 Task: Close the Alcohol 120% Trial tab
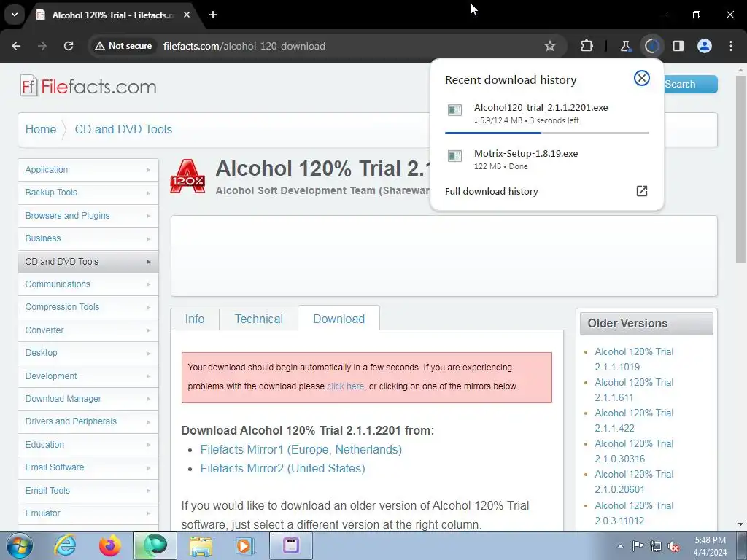[187, 15]
